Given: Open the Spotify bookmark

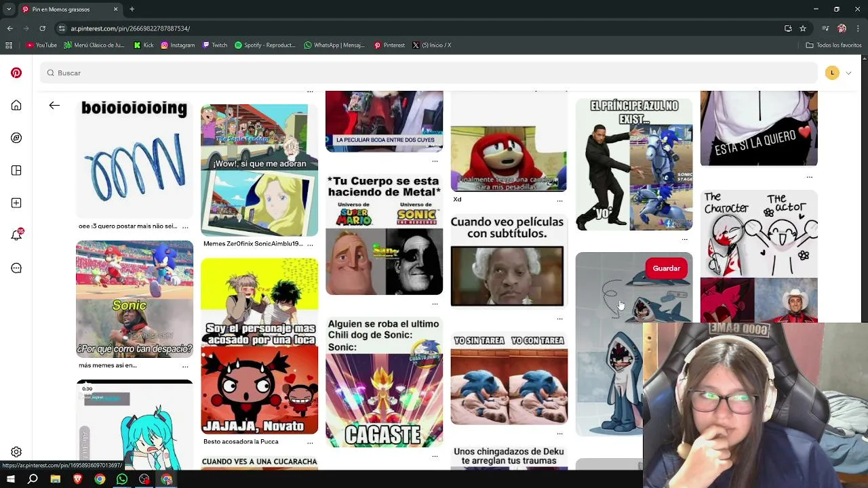Looking at the screenshot, I should coord(264,45).
